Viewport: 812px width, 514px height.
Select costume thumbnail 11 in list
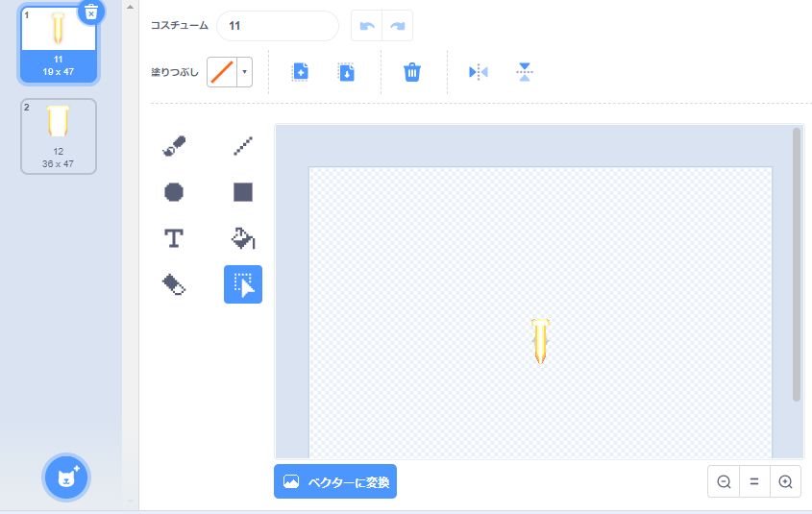(x=59, y=44)
